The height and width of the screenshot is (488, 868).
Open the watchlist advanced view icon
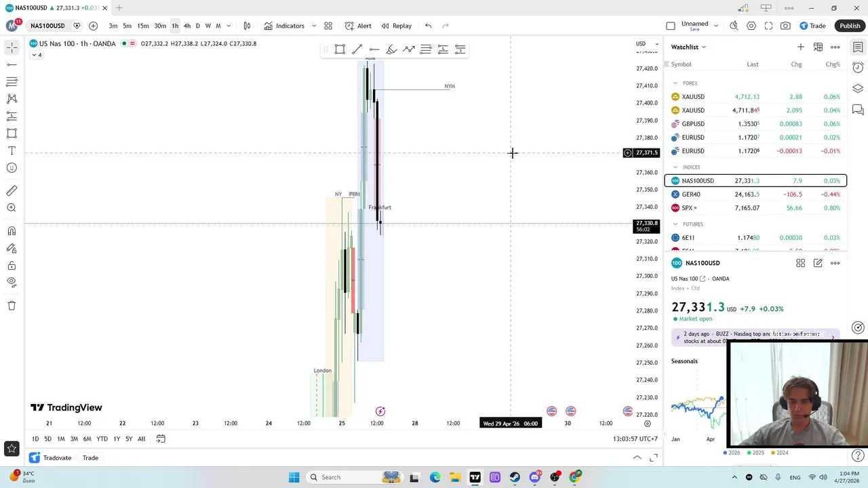(818, 47)
